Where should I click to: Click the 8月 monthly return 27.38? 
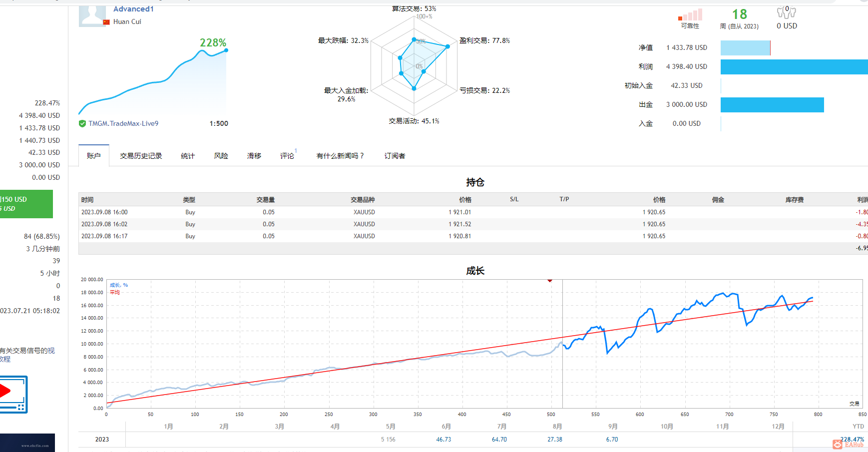[555, 440]
